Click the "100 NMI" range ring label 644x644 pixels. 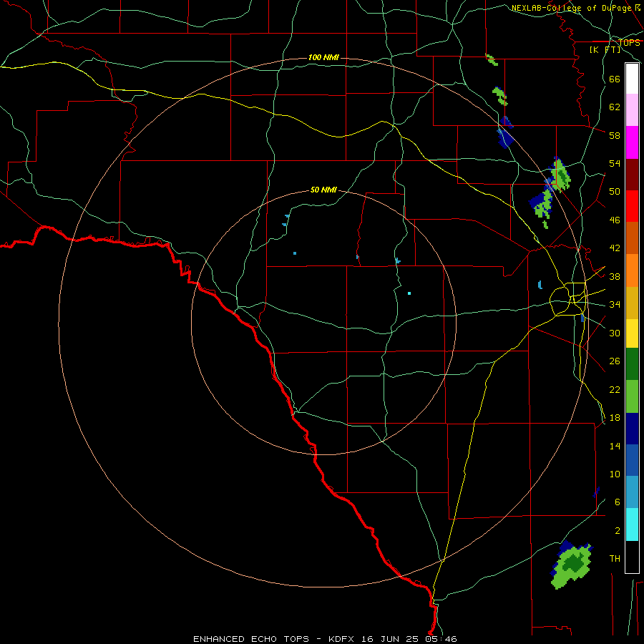323,57
